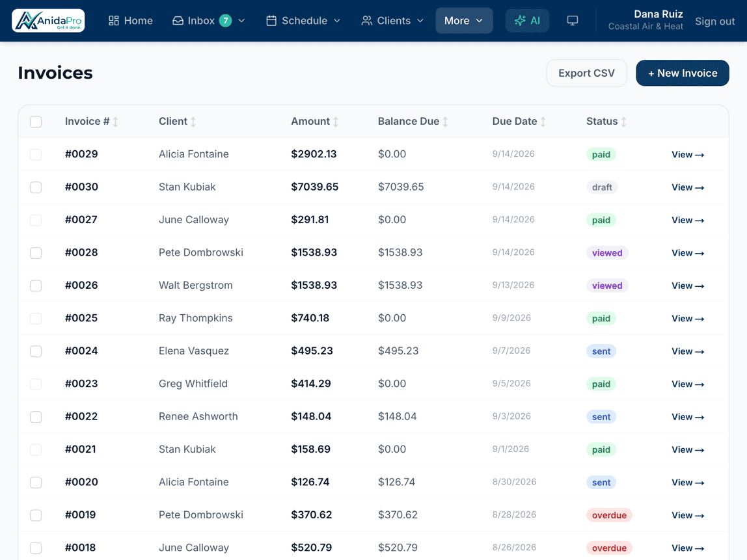Click the AnidaPro logo

point(48,20)
